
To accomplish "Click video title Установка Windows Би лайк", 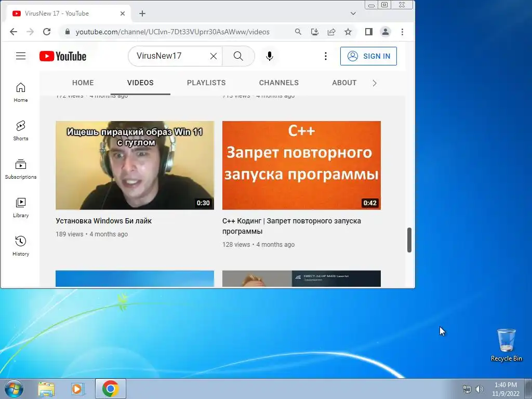I will click(103, 221).
